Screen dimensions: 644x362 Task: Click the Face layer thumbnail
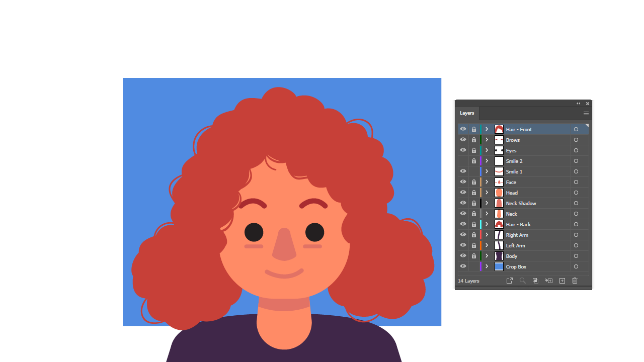pos(499,182)
